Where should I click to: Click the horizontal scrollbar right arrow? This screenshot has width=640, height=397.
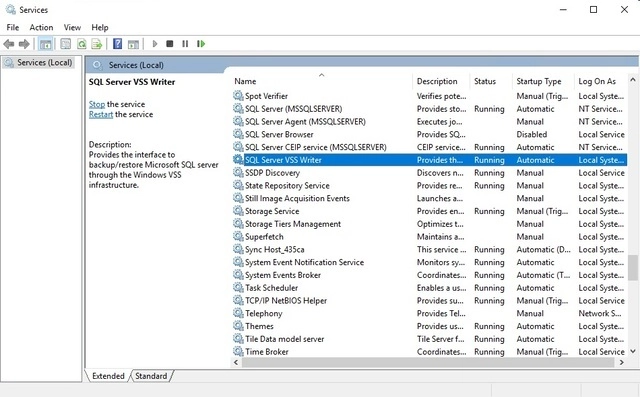coord(622,362)
